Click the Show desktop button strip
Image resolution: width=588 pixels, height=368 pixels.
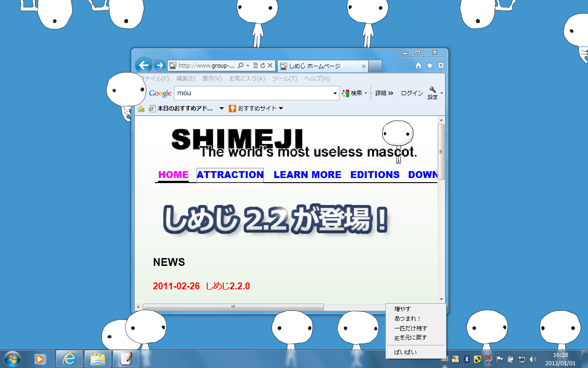pos(584,359)
